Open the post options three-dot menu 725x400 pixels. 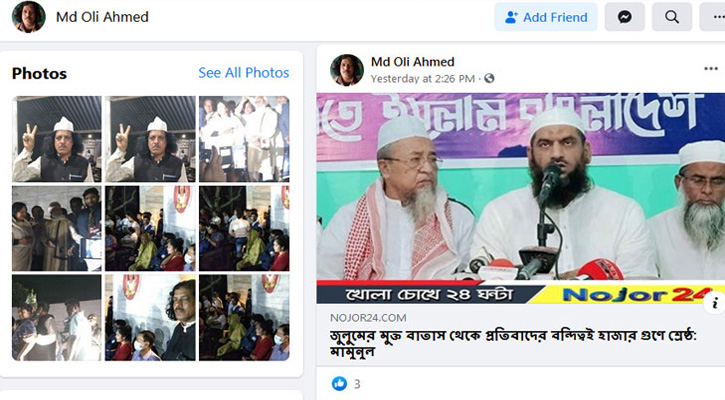pos(711,68)
